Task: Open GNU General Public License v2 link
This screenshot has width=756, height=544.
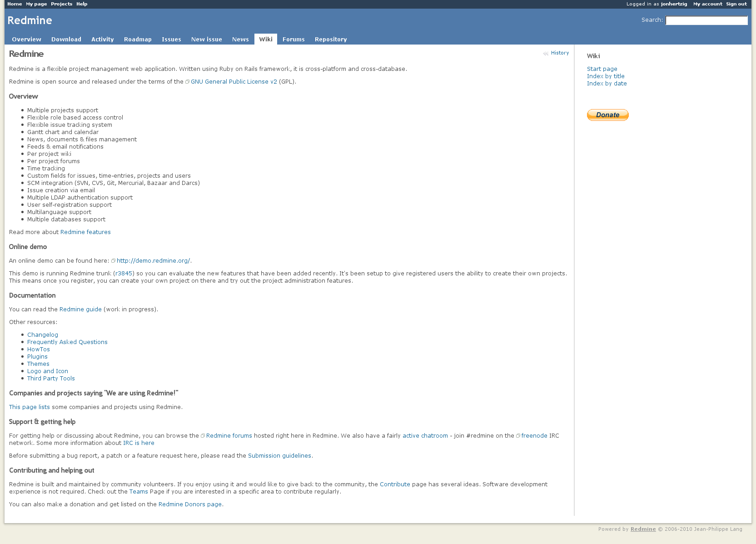Action: pyautogui.click(x=234, y=82)
